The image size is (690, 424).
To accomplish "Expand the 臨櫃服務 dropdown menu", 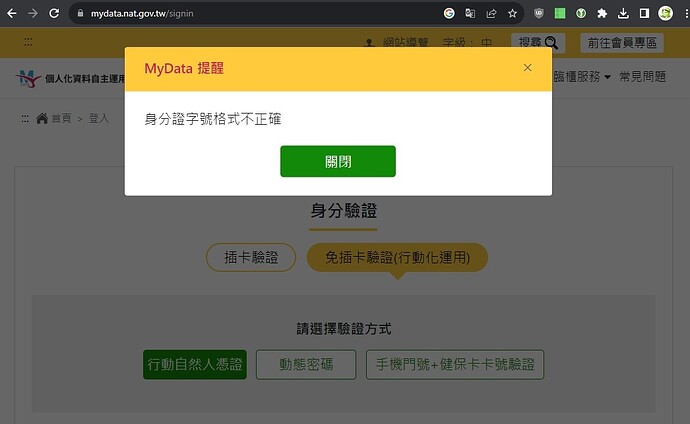I will click(582, 77).
